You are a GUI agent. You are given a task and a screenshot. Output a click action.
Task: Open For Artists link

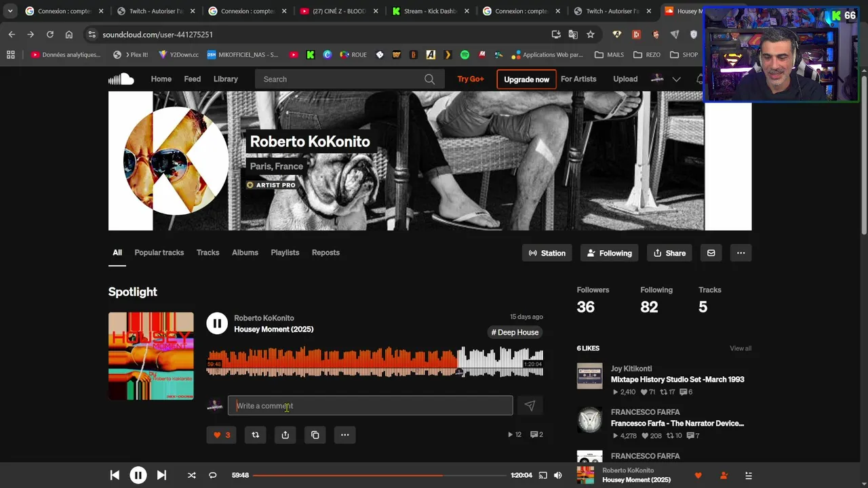point(578,79)
